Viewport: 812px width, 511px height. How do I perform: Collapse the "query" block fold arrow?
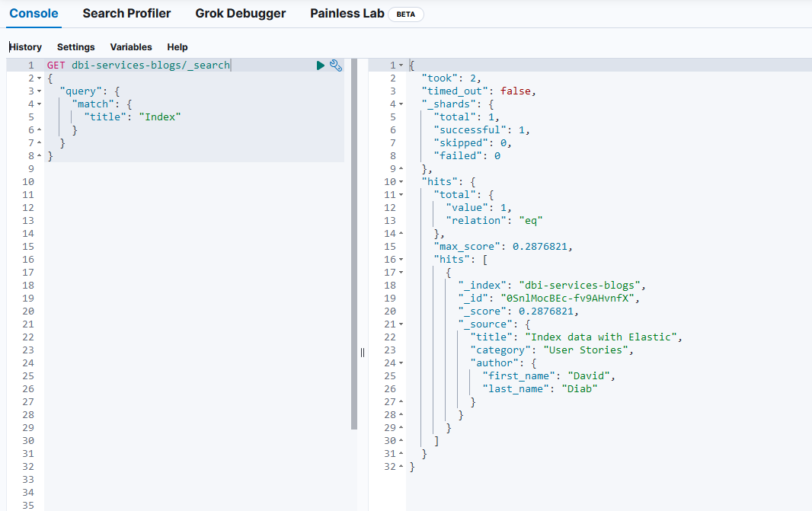pyautogui.click(x=39, y=91)
